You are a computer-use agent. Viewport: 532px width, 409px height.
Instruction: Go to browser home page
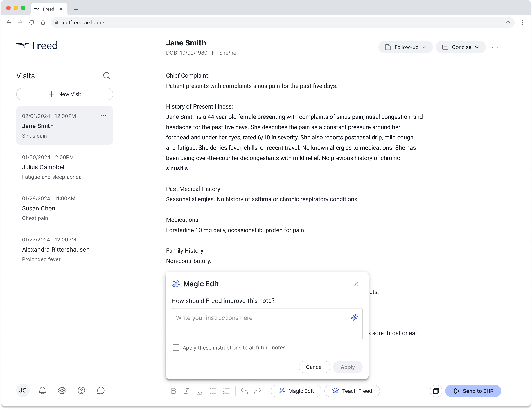[43, 22]
